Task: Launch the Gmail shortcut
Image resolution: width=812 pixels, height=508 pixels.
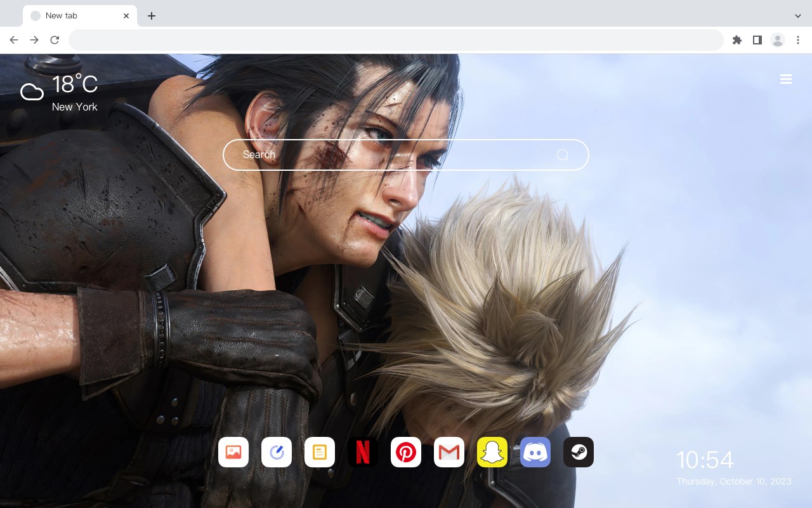Action: (449, 452)
